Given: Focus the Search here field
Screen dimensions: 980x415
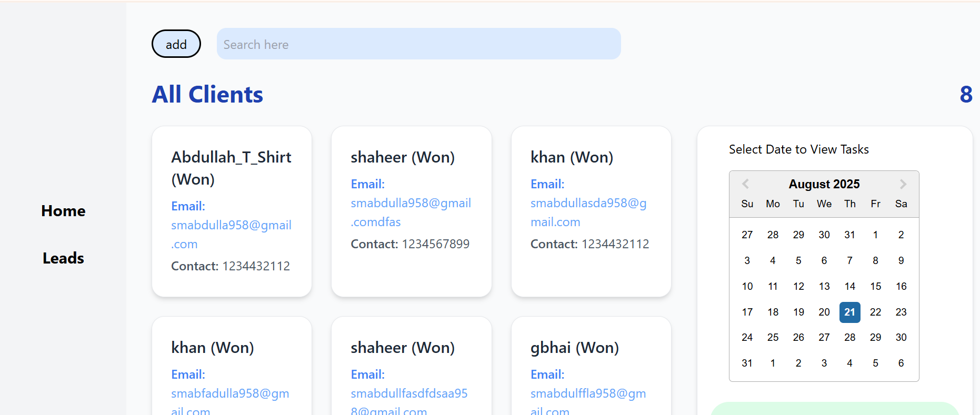Looking at the screenshot, I should point(418,44).
